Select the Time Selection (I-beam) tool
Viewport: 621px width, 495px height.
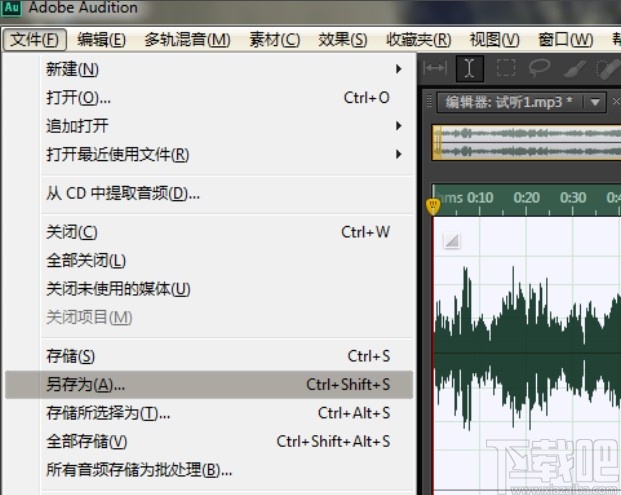[x=470, y=69]
